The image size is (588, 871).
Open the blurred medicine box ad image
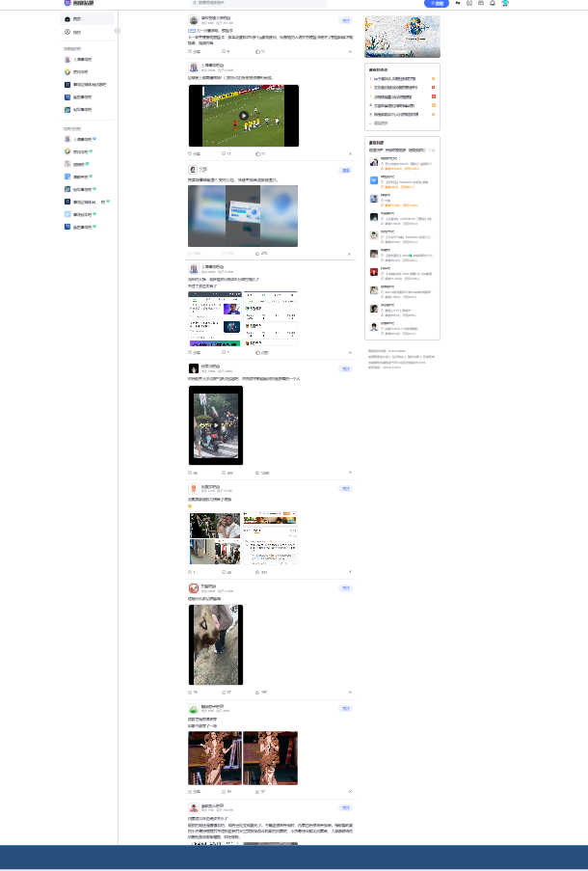pyautogui.click(x=243, y=216)
